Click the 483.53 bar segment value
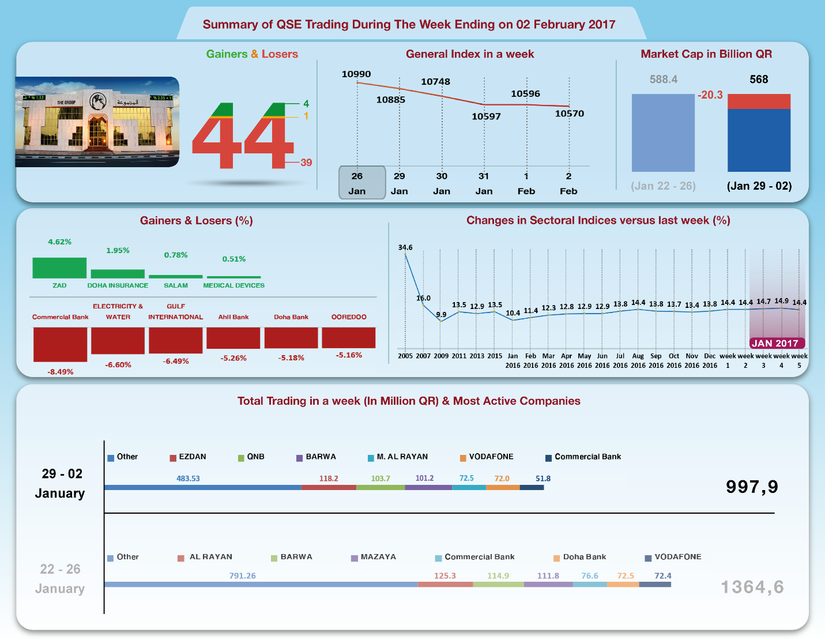825x644 pixels. tap(188, 479)
